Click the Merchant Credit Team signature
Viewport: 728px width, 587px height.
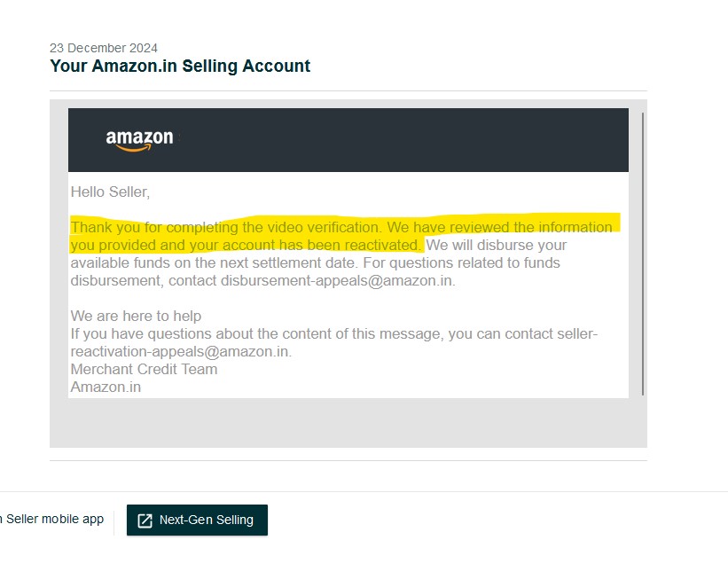pos(144,369)
